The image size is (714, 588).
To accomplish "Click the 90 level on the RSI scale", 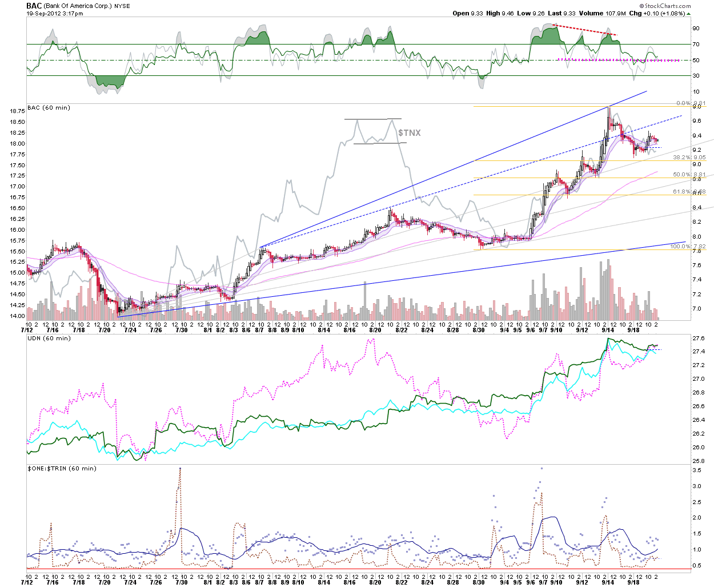I will (696, 29).
